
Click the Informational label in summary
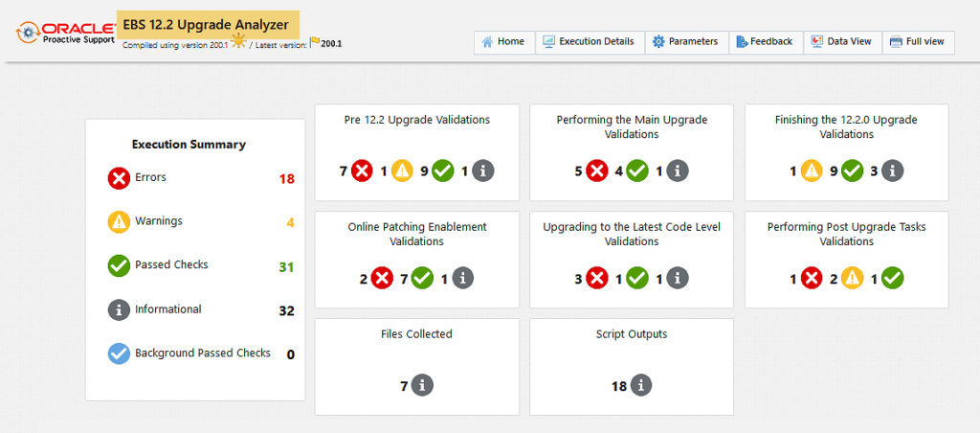pyautogui.click(x=168, y=309)
